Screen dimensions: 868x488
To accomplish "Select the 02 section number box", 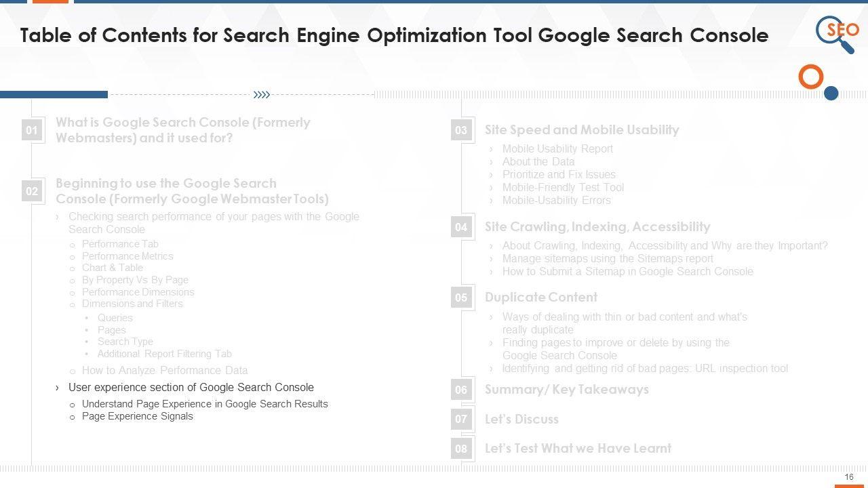I will coord(32,191).
